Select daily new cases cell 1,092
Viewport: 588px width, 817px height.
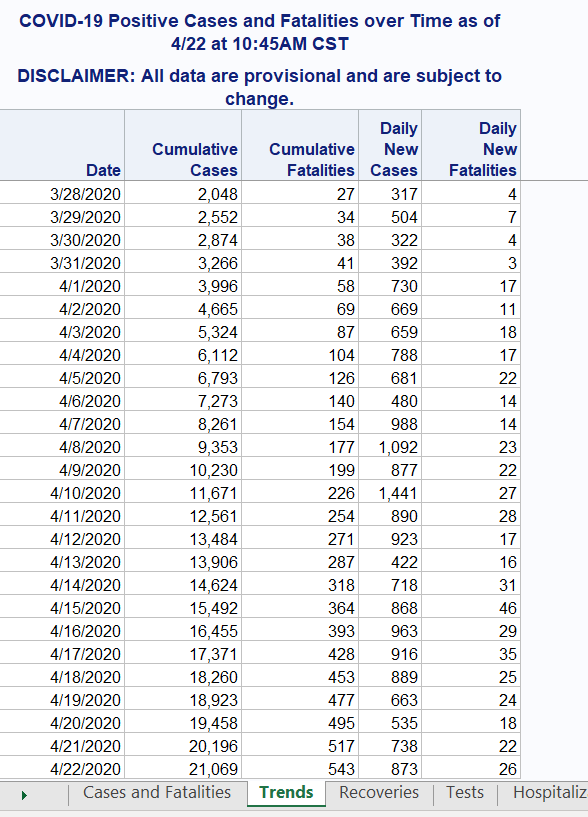(x=390, y=447)
